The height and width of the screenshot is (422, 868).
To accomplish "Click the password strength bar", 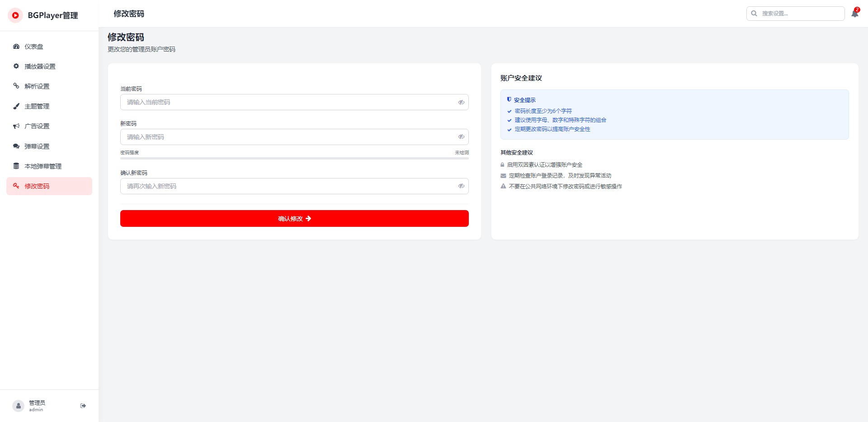I will click(294, 158).
